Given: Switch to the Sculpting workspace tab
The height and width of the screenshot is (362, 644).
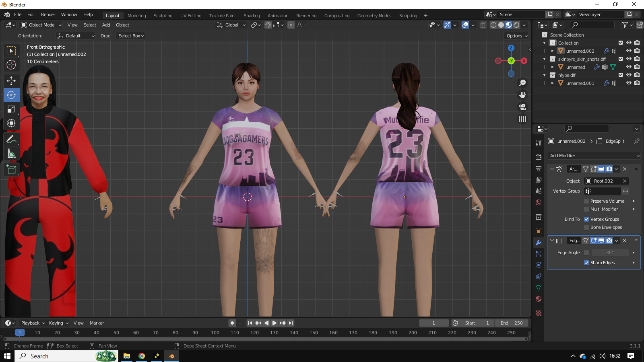Looking at the screenshot, I should 163,16.
